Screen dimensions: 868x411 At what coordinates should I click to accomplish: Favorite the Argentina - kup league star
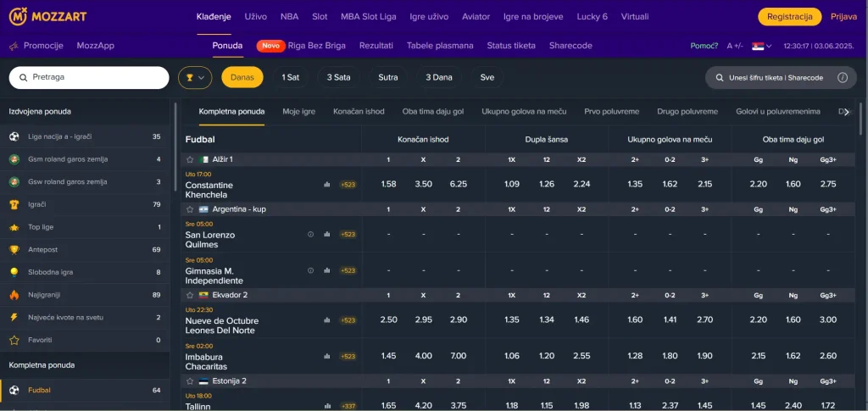[190, 209]
